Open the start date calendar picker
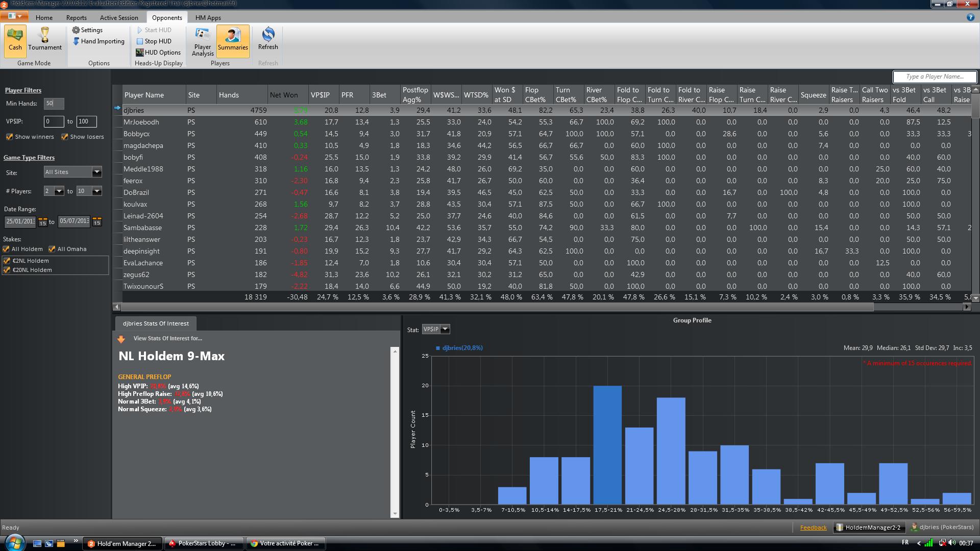The image size is (980, 551). (43, 222)
